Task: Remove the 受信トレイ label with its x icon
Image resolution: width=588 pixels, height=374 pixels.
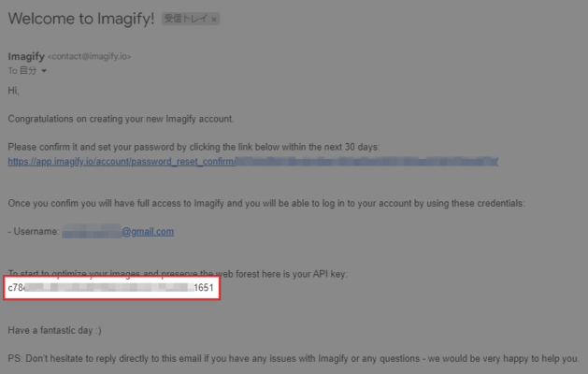Action: [214, 20]
